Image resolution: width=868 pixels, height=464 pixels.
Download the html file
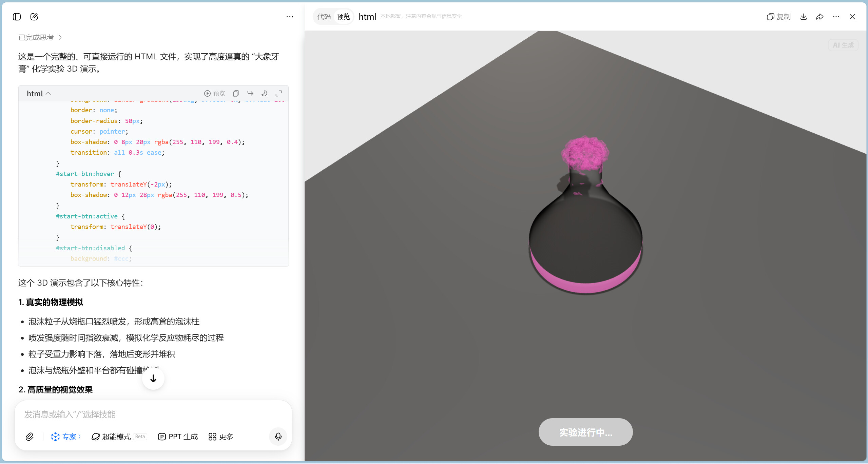tap(803, 17)
